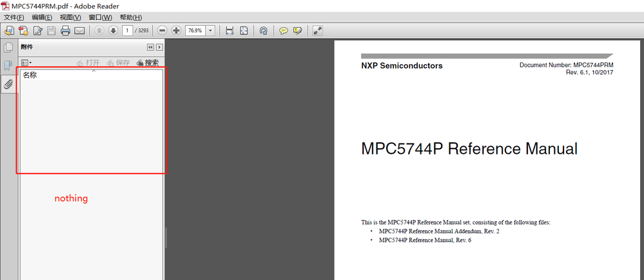The width and height of the screenshot is (644, 280).
Task: Click the NXP Semiconductors heading text
Action: pos(402,66)
